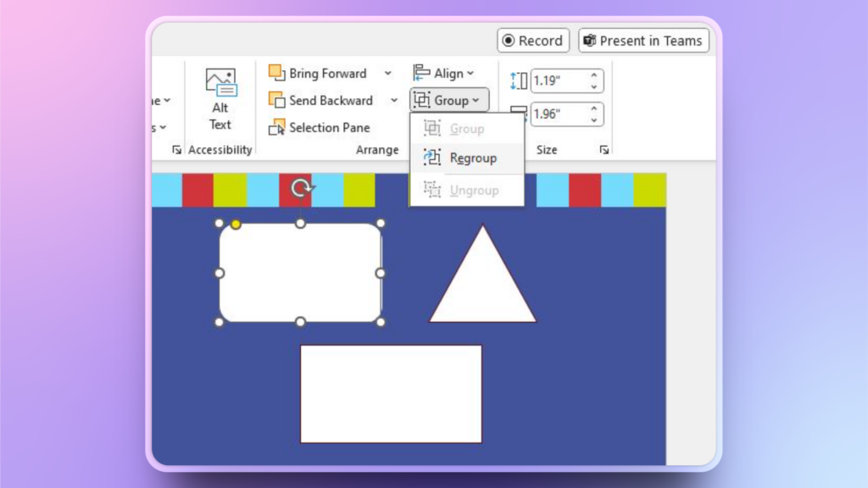
Task: Click the Send Backward icon
Action: (x=277, y=100)
